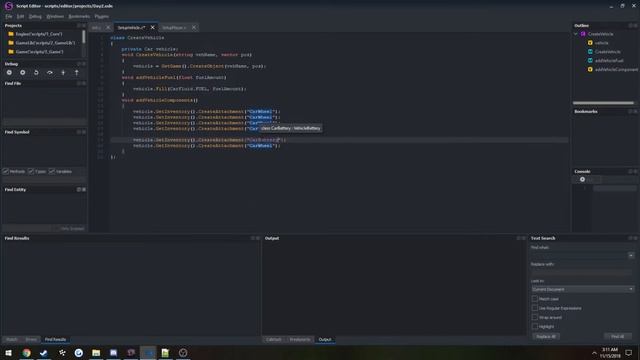Enable the Match case checkbox
The image size is (640, 360).
[x=535, y=299]
